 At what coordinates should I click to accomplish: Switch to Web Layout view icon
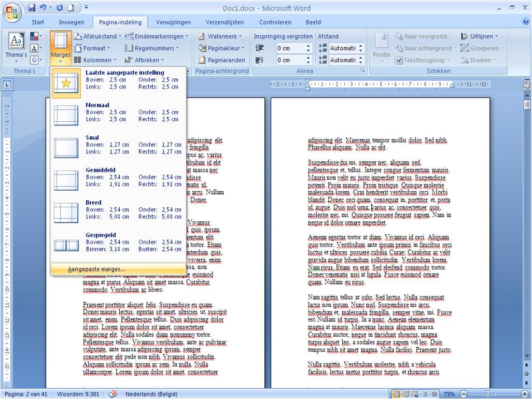coord(415,394)
